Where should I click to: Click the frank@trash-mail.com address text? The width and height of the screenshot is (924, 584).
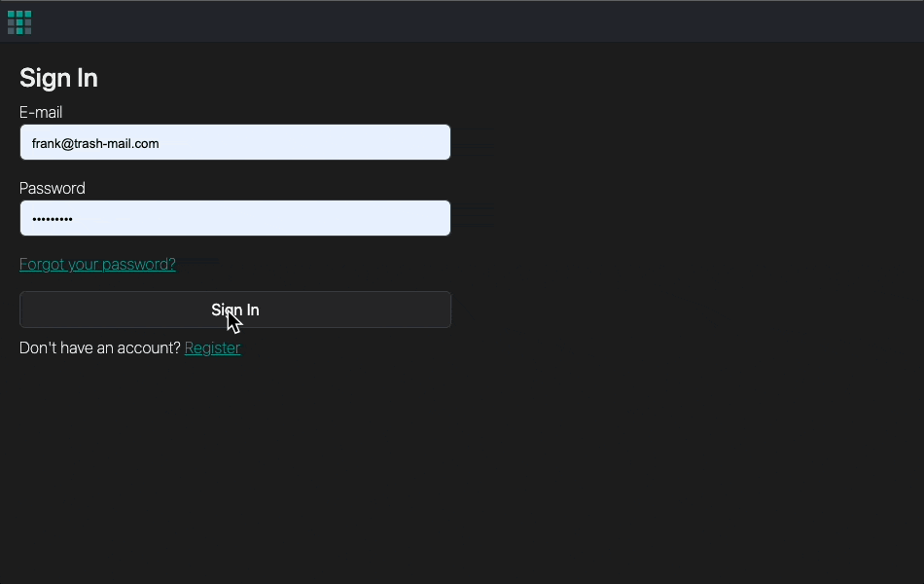95,143
